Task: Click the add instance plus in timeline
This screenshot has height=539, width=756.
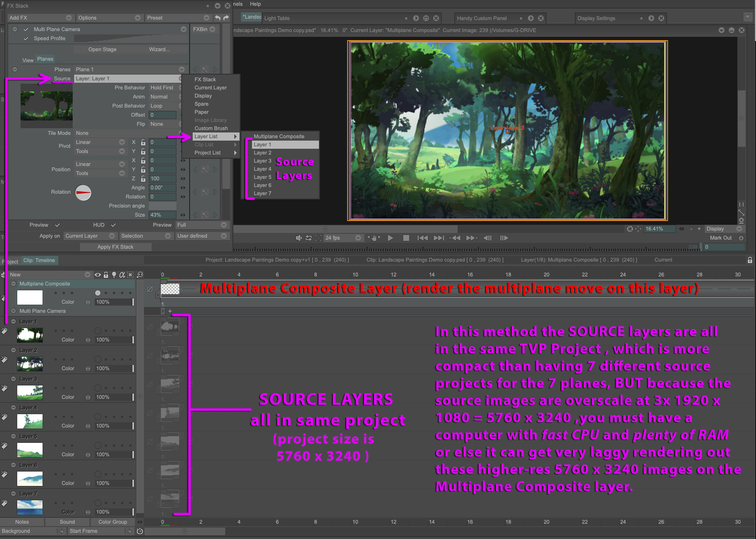Action: [x=170, y=311]
